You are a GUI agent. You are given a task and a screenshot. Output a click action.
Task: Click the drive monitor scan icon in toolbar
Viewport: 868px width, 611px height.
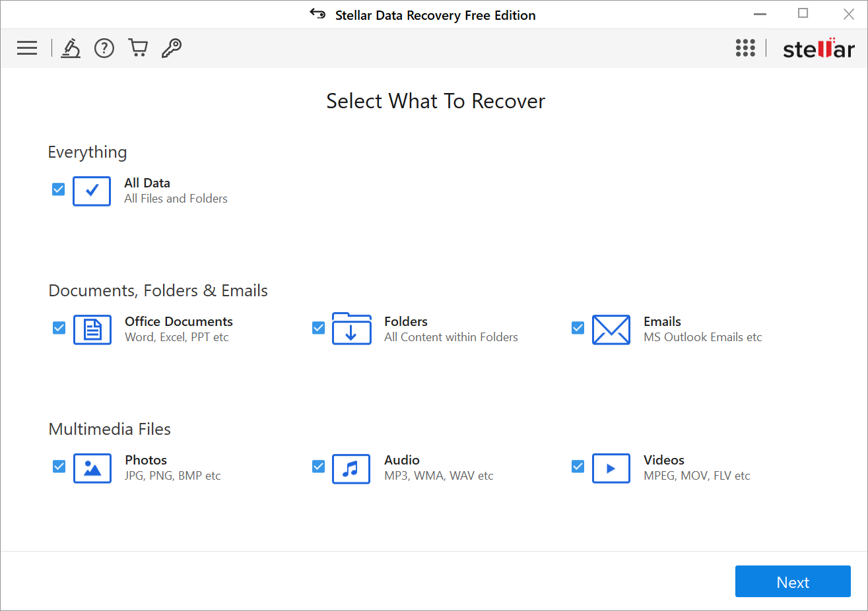pyautogui.click(x=71, y=48)
